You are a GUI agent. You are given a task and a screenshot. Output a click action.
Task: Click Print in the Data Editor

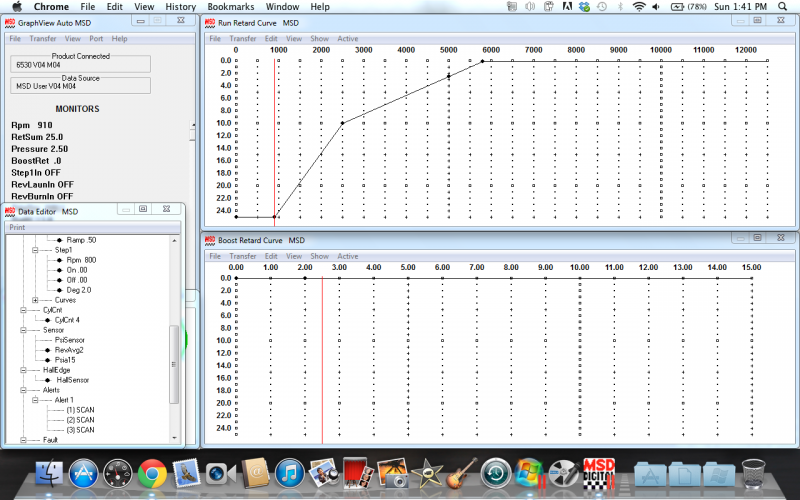17,228
